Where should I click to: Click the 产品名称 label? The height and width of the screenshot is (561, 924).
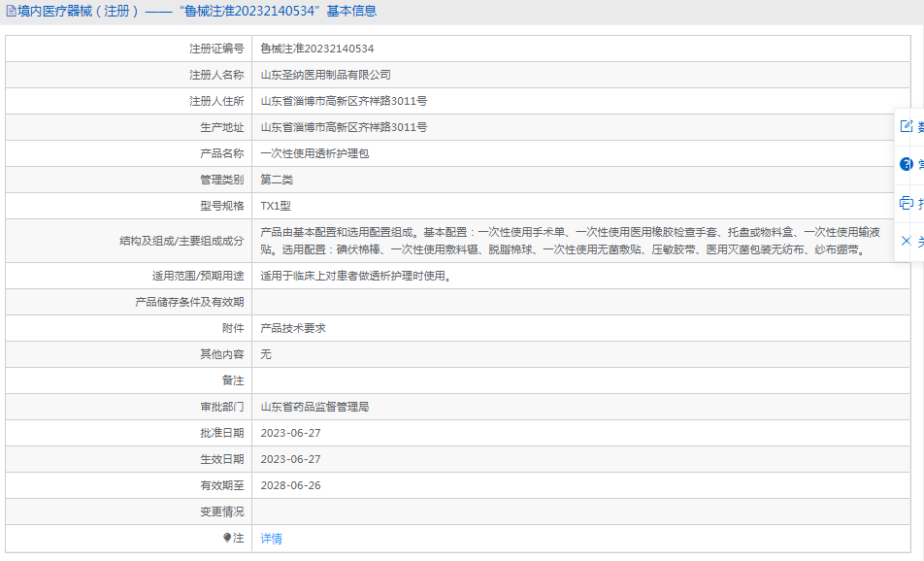(x=221, y=153)
